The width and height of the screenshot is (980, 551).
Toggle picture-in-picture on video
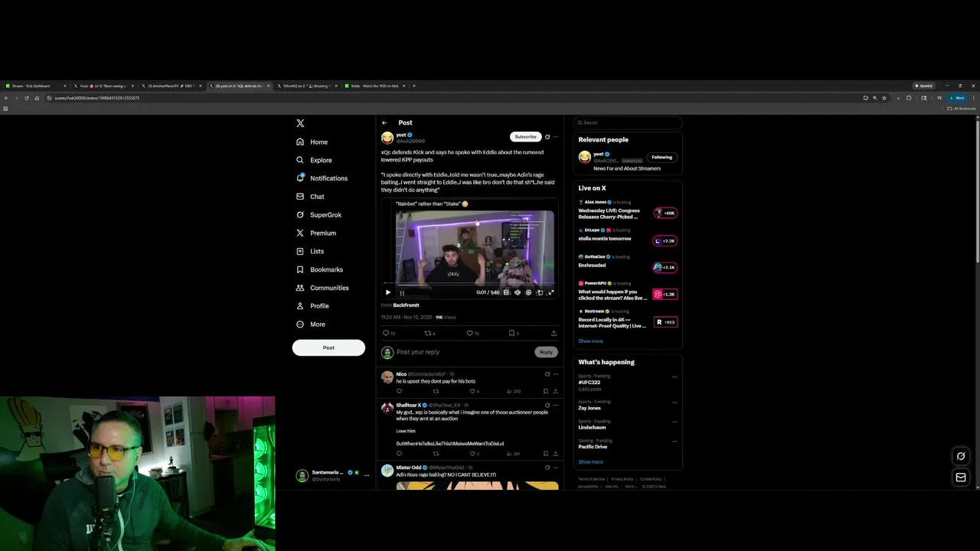[540, 292]
